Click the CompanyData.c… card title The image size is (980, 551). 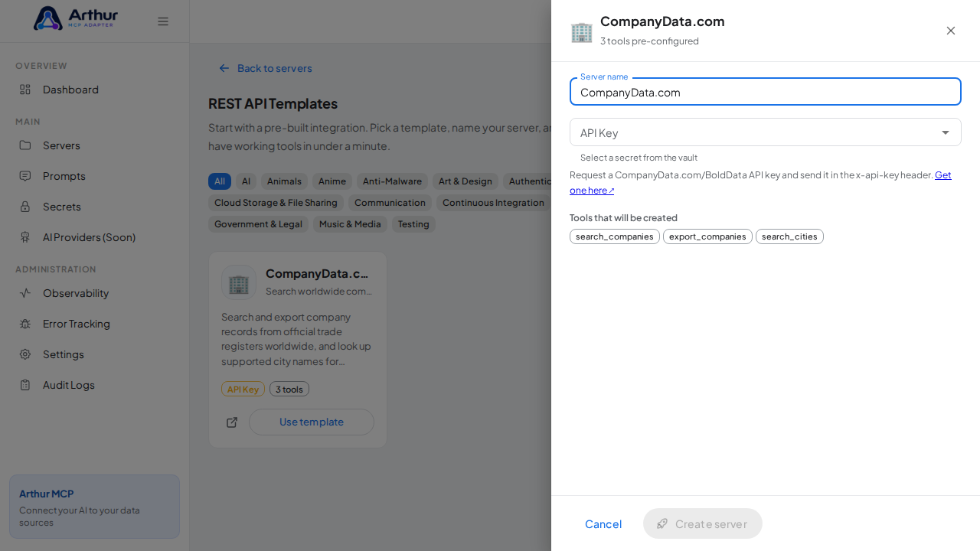[317, 273]
